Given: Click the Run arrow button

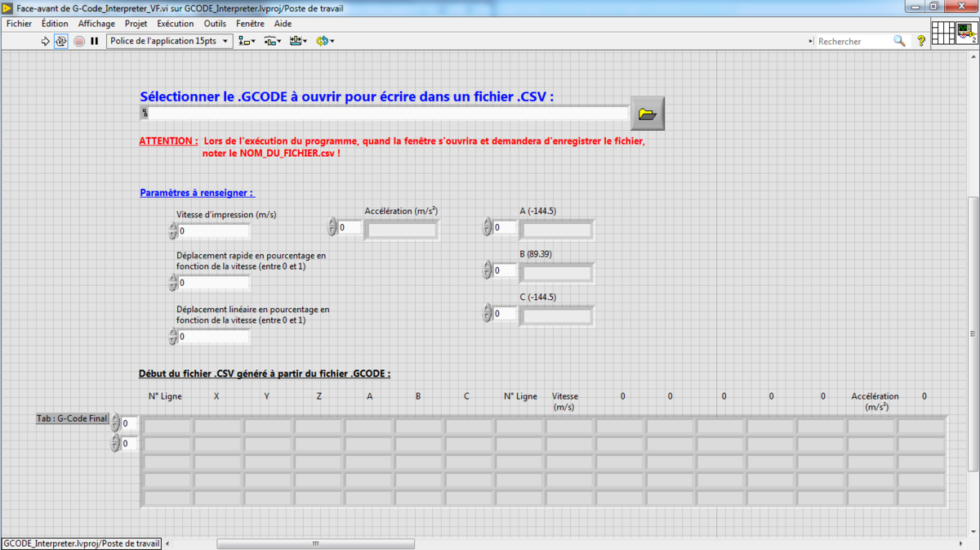Looking at the screenshot, I should point(46,41).
